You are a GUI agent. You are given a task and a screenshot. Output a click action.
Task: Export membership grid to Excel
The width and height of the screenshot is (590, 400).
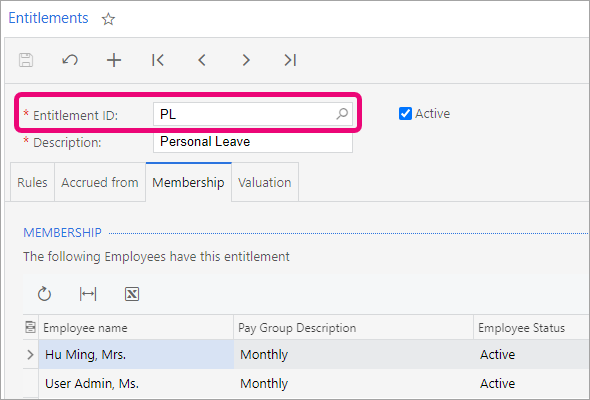[132, 294]
